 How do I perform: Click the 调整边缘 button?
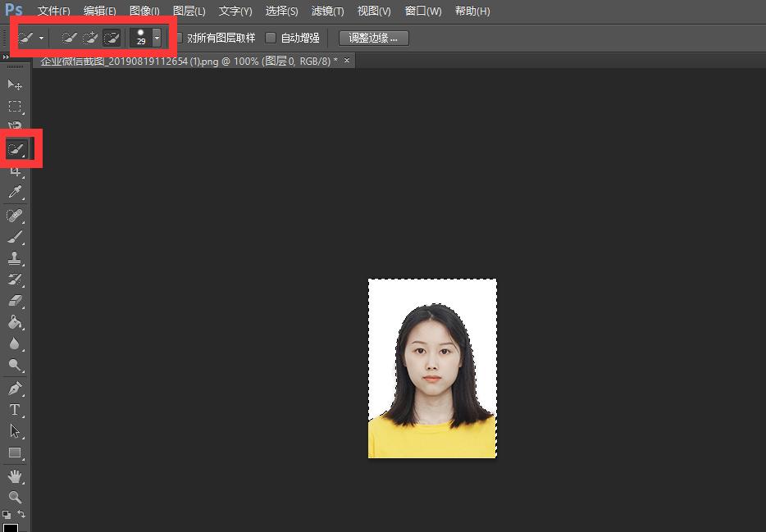coord(373,38)
